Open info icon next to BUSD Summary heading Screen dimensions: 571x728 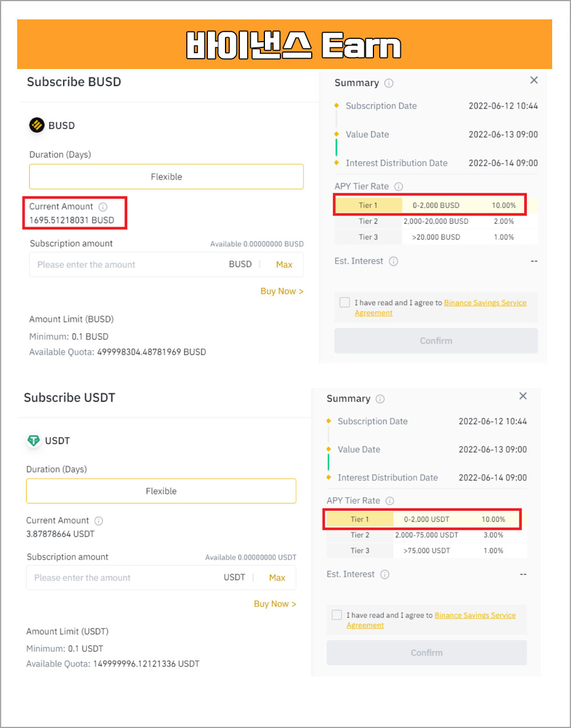(x=389, y=83)
